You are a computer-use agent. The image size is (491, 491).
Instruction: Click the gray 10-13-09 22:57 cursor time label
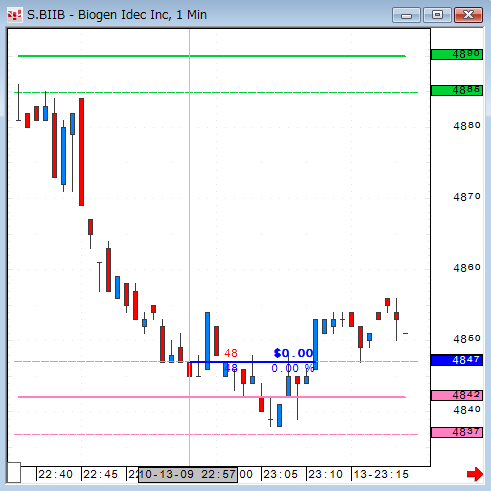click(188, 475)
